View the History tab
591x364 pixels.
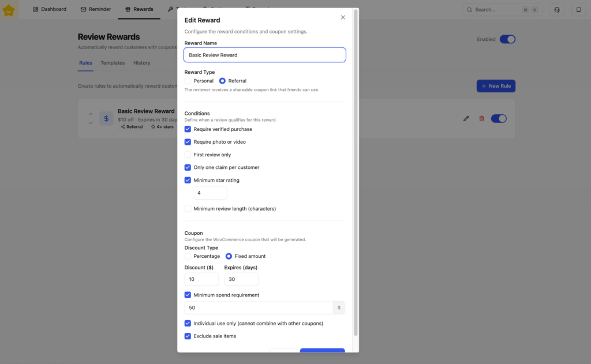coord(142,63)
